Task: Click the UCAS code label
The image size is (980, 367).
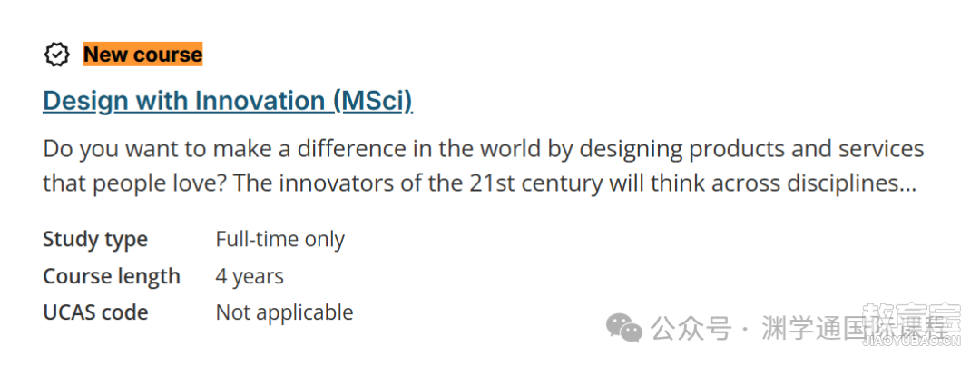Action: coord(95,312)
